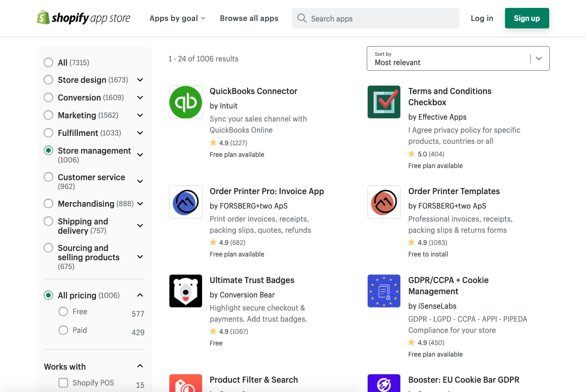Open Terms and Conditions Checkbox title link

(450, 97)
